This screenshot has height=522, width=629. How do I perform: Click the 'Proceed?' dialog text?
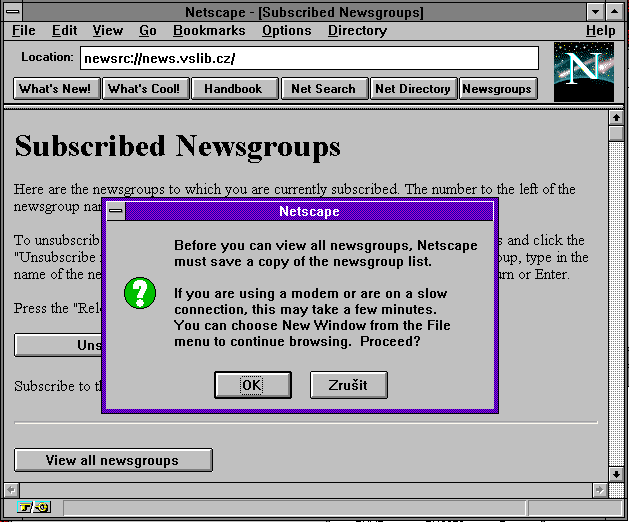(390, 341)
